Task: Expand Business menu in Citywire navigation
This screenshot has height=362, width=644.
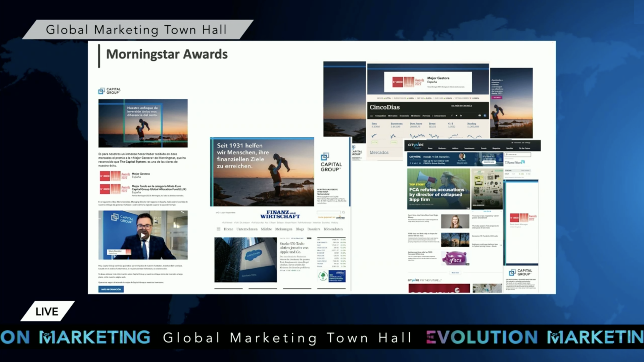Action: (x=442, y=148)
